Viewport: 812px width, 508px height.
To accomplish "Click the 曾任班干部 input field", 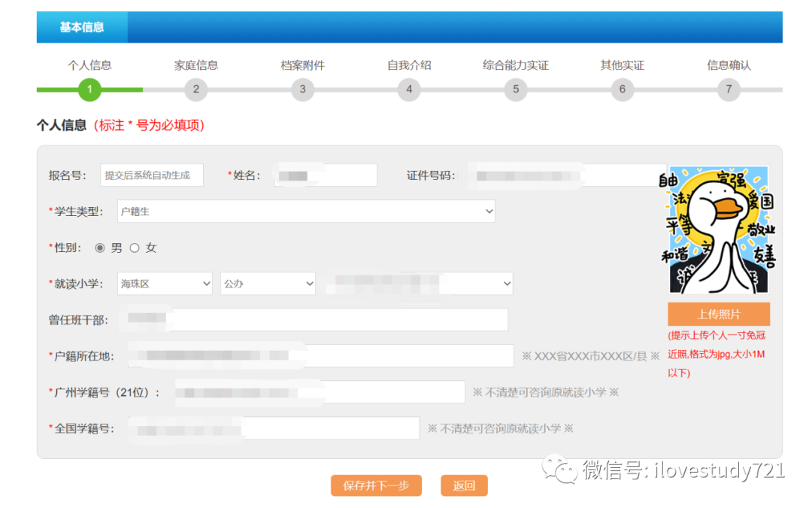I will pos(316,319).
